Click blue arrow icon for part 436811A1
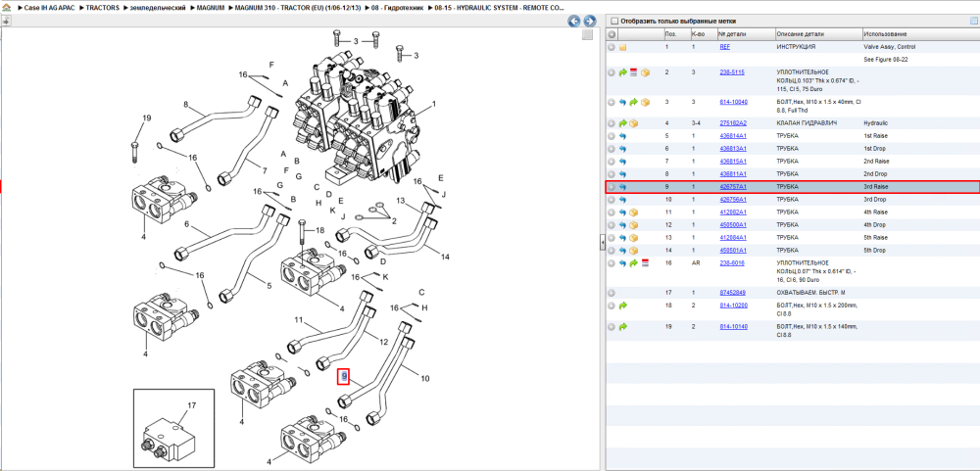This screenshot has width=980, height=471. (x=622, y=173)
